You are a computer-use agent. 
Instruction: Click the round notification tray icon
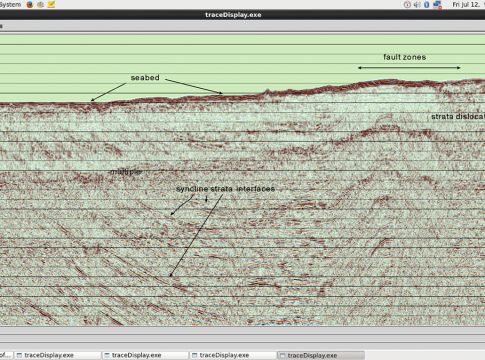407,5
